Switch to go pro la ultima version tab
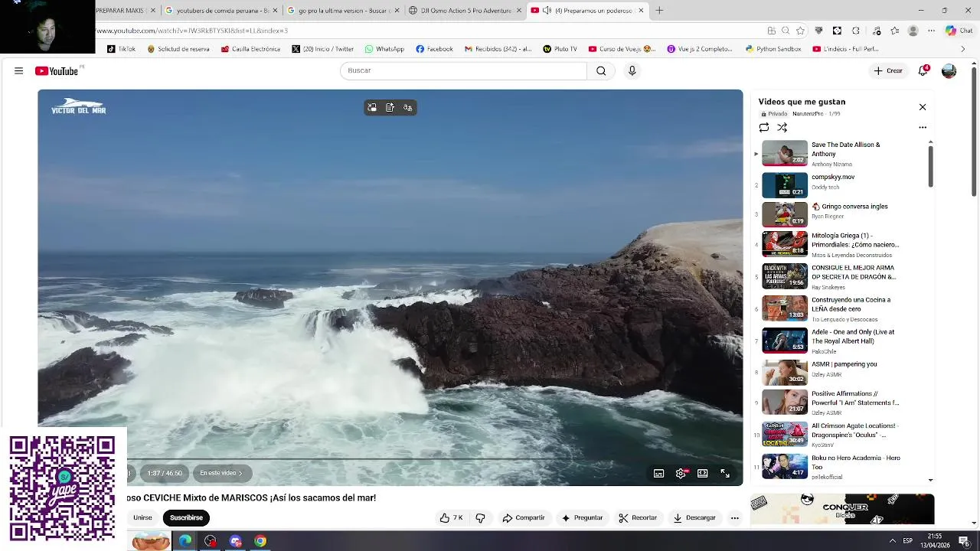 [342, 11]
